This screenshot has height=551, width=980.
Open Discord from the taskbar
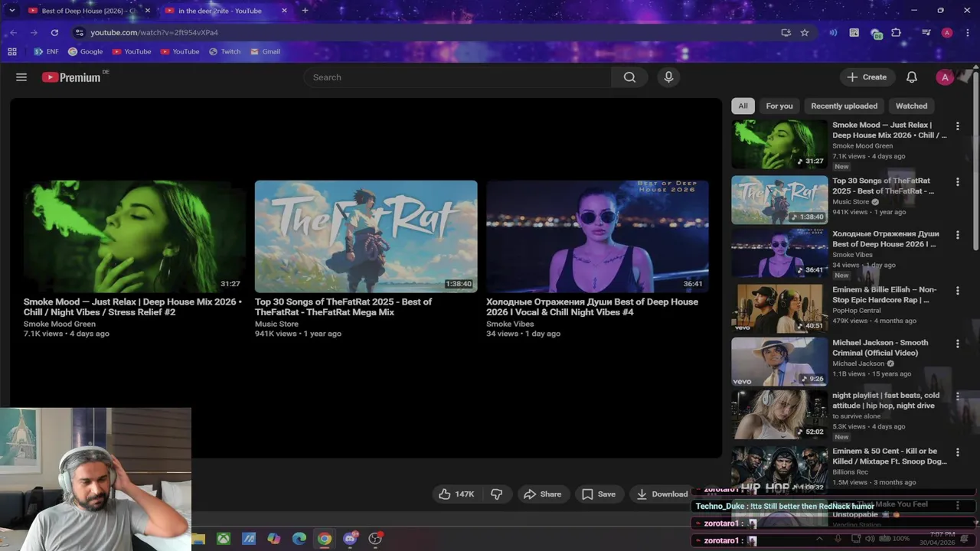tap(351, 539)
